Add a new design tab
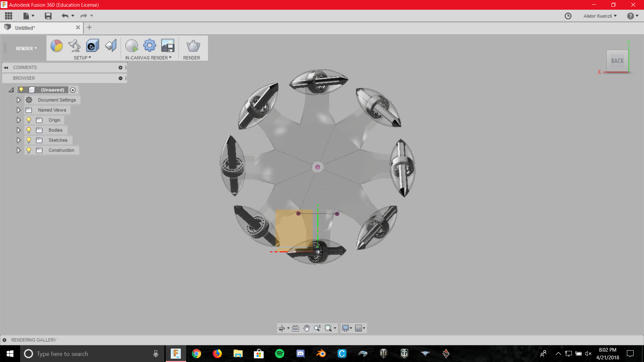This screenshot has width=644, height=362. pyautogui.click(x=89, y=27)
